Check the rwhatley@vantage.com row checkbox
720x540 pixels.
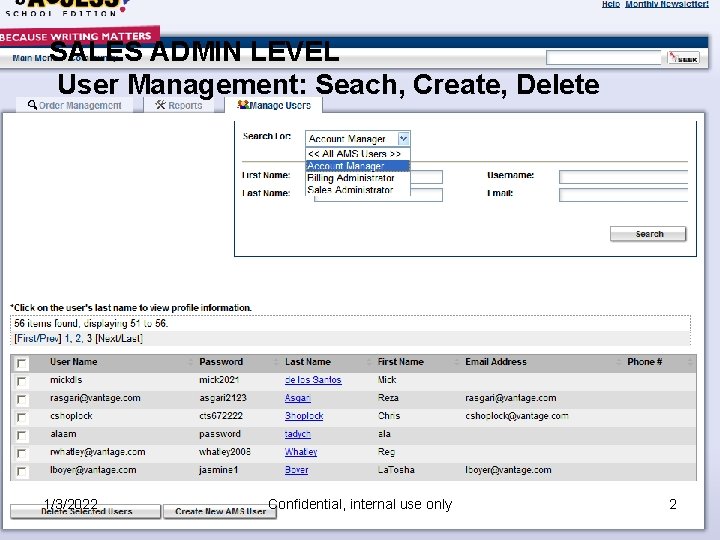[21, 453]
